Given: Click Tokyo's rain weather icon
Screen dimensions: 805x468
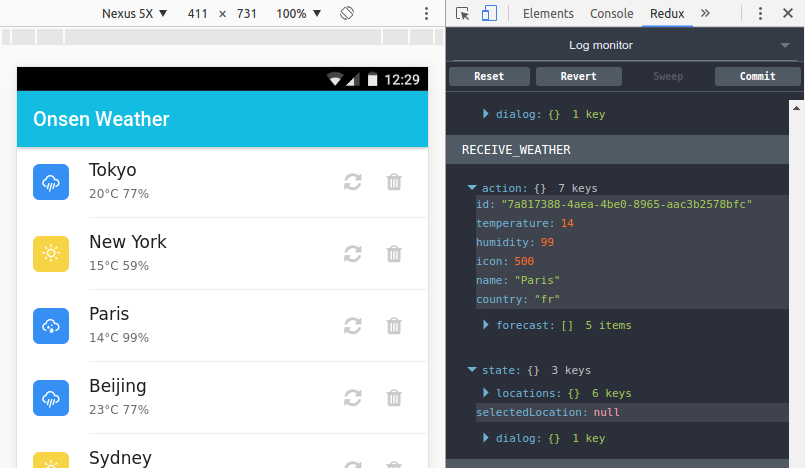Looking at the screenshot, I should (x=51, y=182).
